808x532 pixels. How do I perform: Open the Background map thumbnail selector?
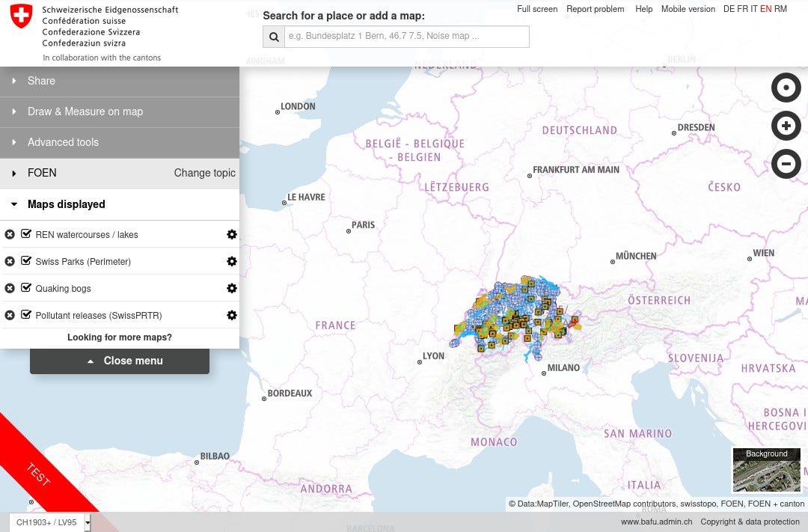pyautogui.click(x=766, y=470)
